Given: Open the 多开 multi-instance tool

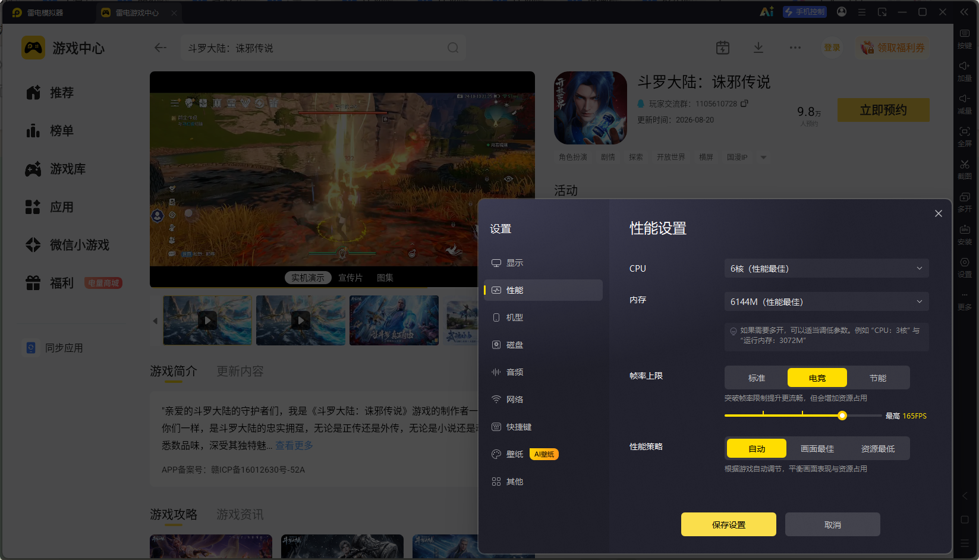Looking at the screenshot, I should tap(965, 202).
